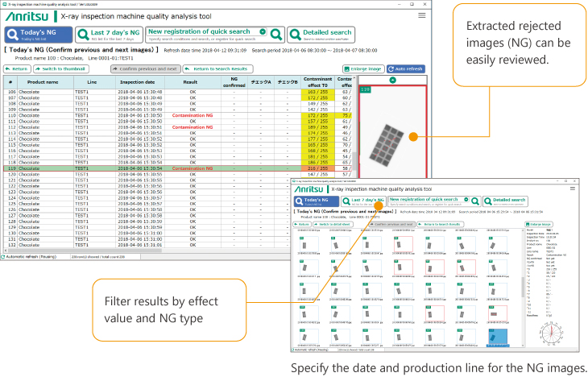Sort by NG confirmed column header

pyautogui.click(x=234, y=82)
